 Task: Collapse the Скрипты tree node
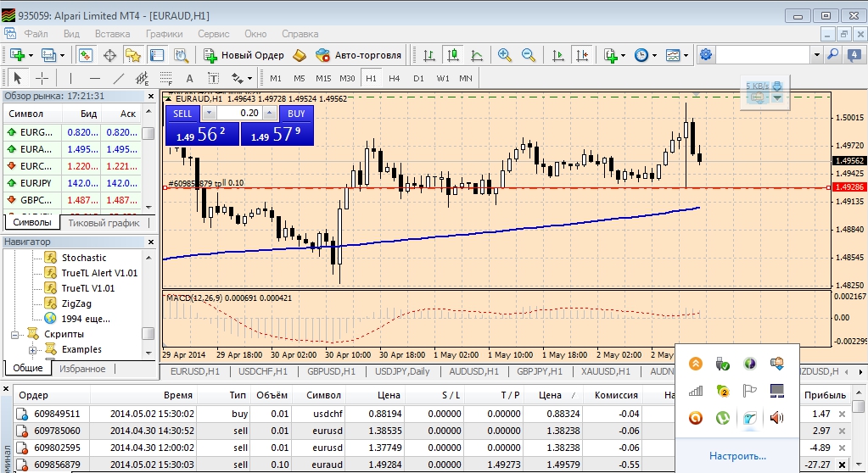tap(15, 334)
